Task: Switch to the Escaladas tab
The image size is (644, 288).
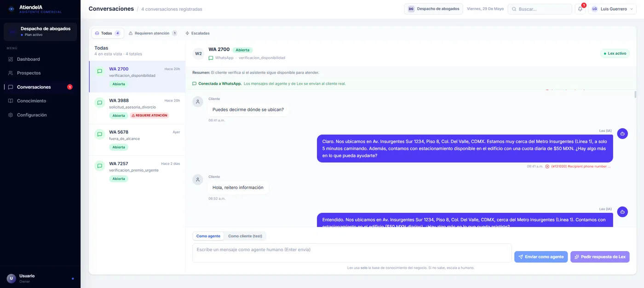Action: [197, 33]
